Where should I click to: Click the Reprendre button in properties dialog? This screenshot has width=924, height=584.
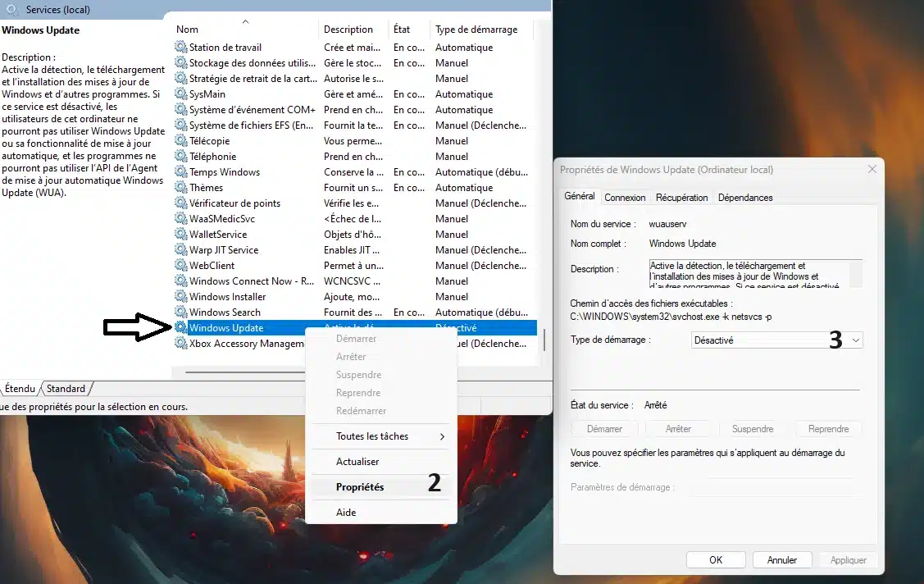pyautogui.click(x=828, y=429)
